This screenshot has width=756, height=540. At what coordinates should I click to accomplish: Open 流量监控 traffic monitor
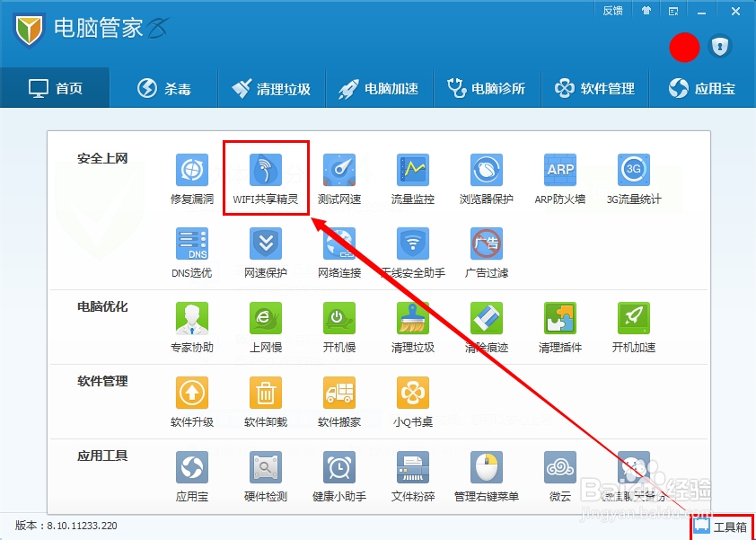(413, 179)
